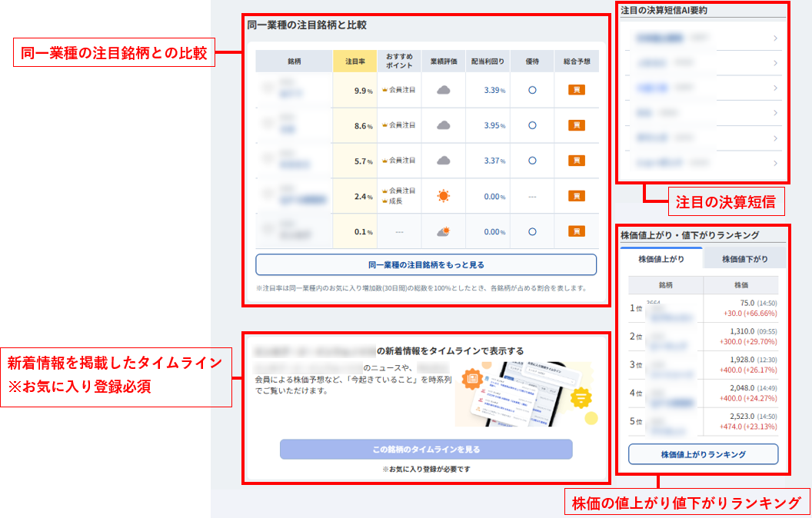Expand the second item in 注目の決算短信AI要約

tap(775, 62)
